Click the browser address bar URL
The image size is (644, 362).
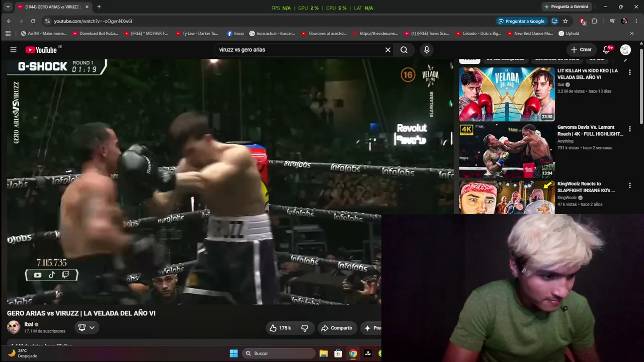coord(93,21)
